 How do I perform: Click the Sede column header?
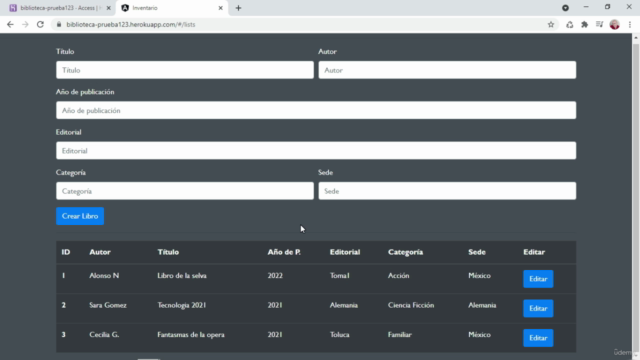tap(477, 252)
